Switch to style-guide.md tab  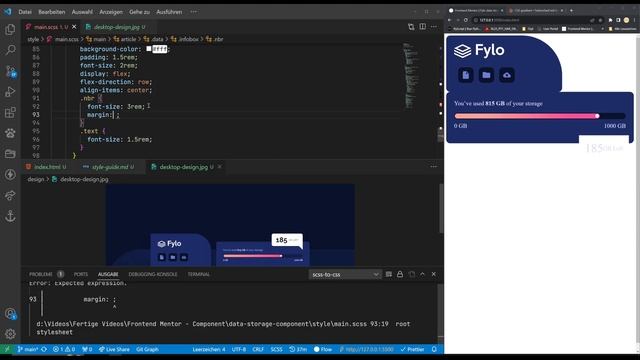point(108,167)
